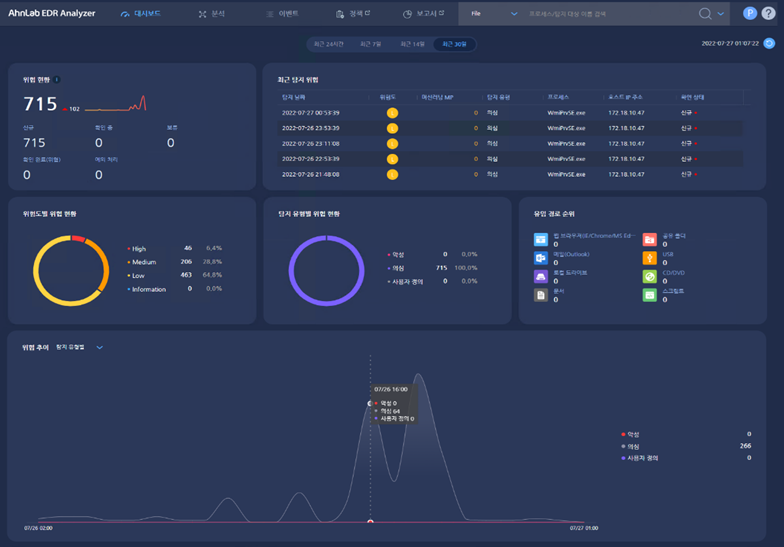
Task: Expand the chevron next to the search icon
Action: (x=720, y=14)
